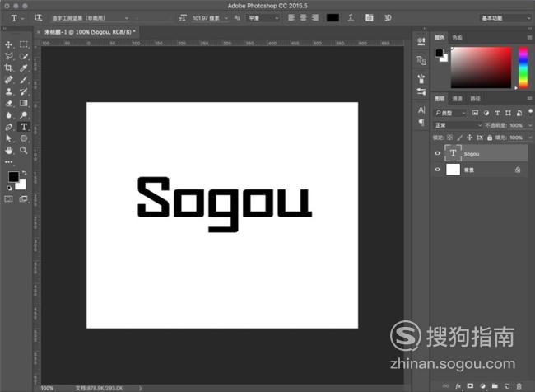Open the Layers panel options menu

pos(529,99)
